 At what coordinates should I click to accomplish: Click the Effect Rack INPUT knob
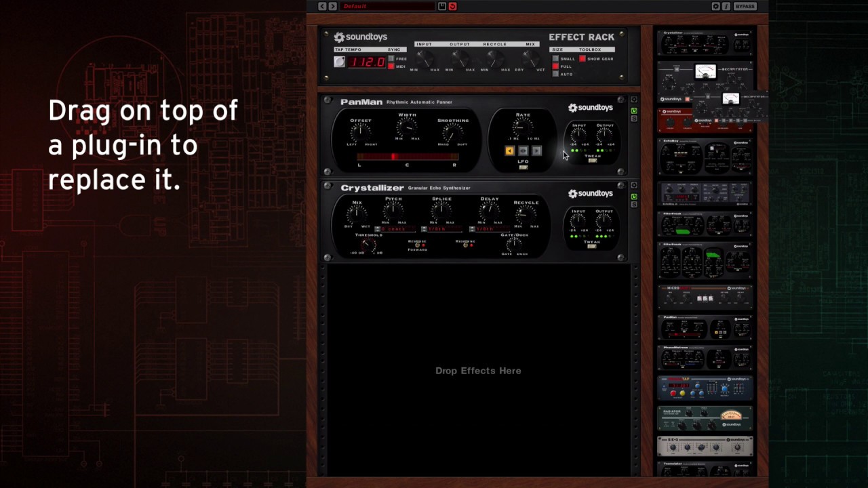coord(424,59)
